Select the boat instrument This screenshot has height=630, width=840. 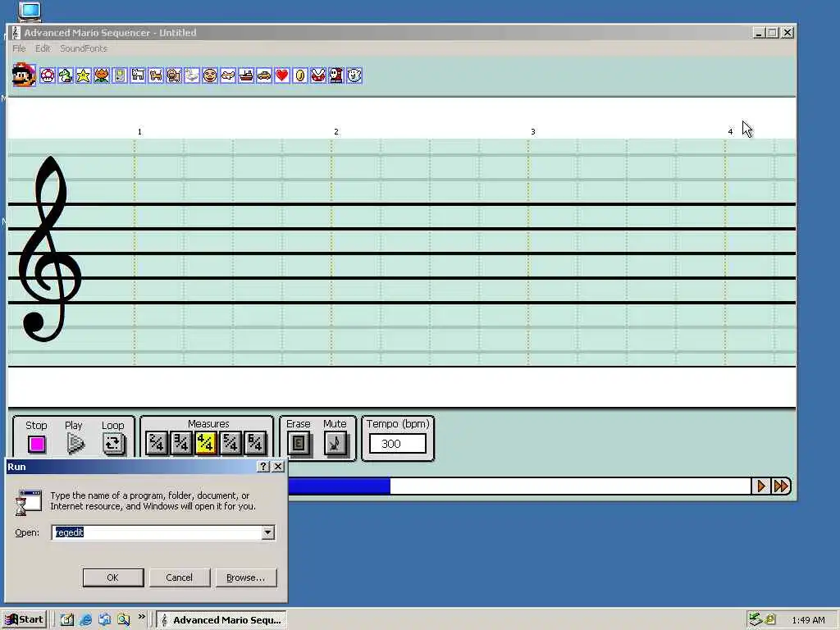(x=246, y=75)
